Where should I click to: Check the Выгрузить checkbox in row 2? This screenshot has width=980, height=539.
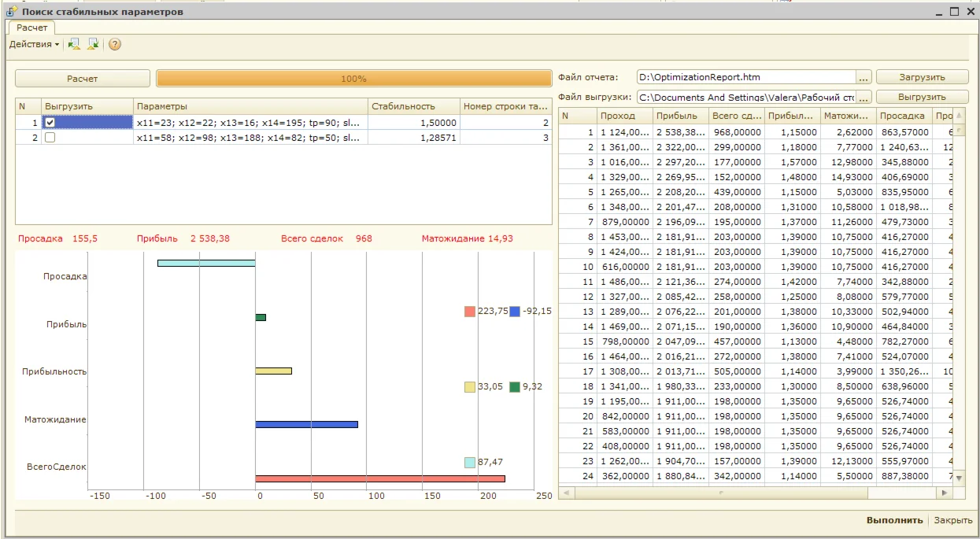(x=50, y=137)
